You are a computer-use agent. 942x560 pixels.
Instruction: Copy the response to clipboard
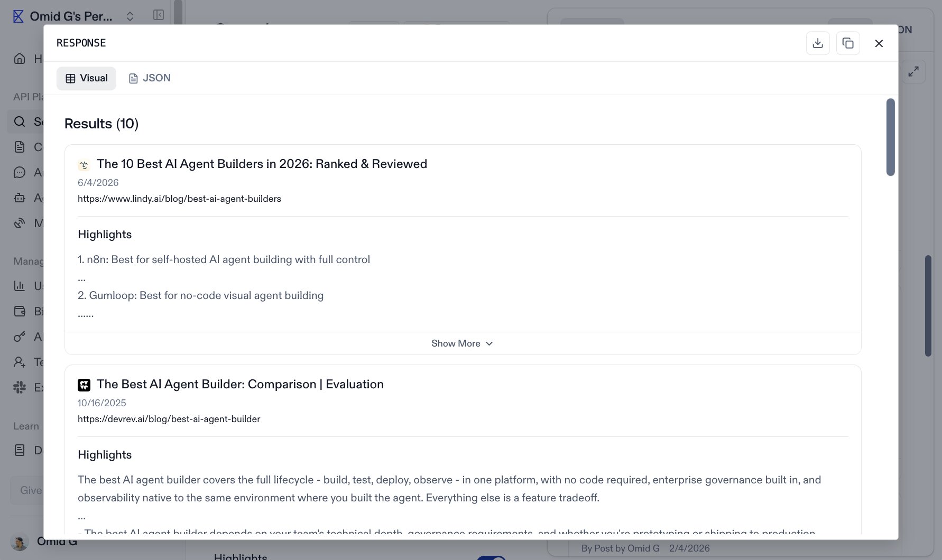pos(848,43)
